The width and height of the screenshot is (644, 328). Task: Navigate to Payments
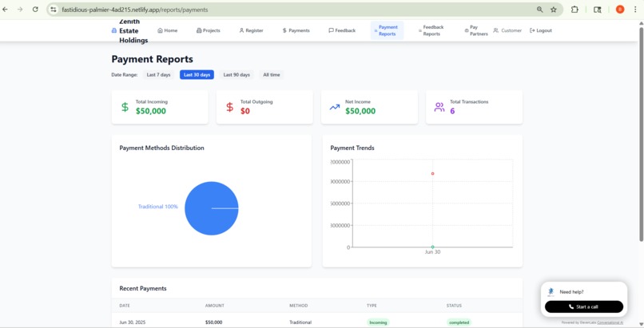[x=296, y=30]
